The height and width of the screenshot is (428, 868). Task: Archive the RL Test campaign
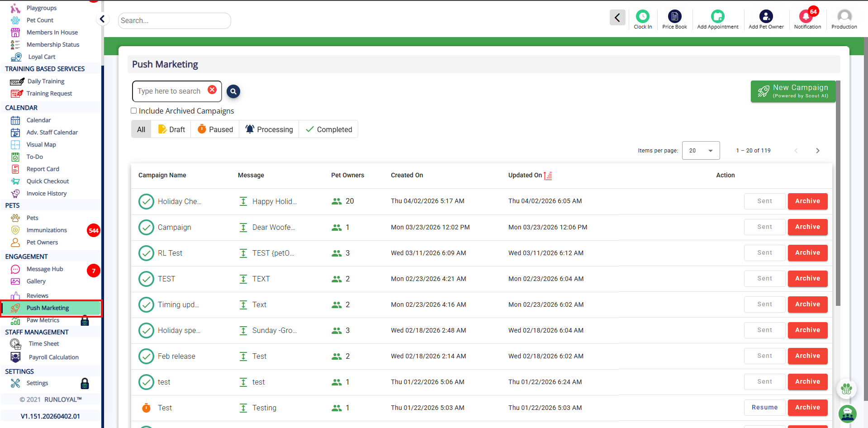tap(807, 253)
